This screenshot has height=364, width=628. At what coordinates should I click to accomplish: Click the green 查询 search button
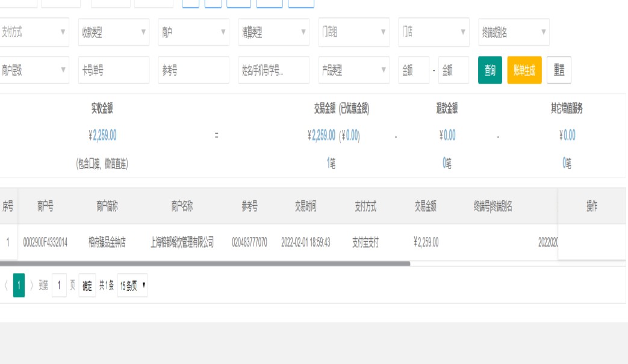[490, 70]
